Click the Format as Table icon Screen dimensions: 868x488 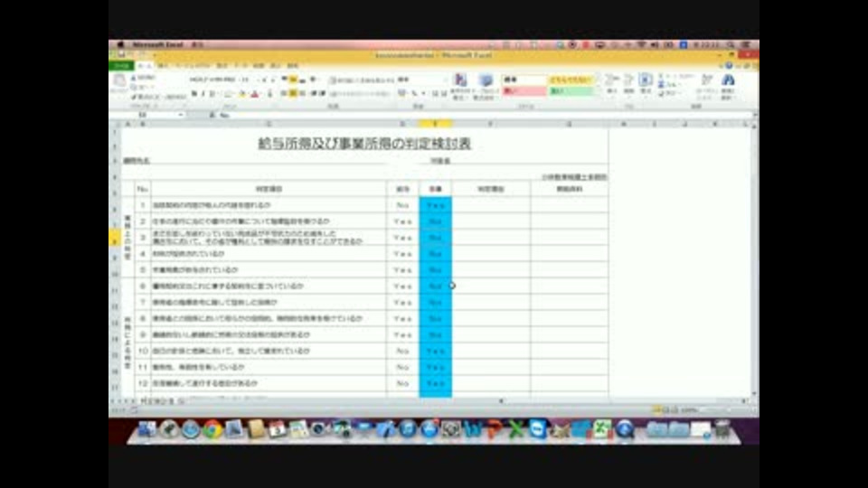[486, 80]
